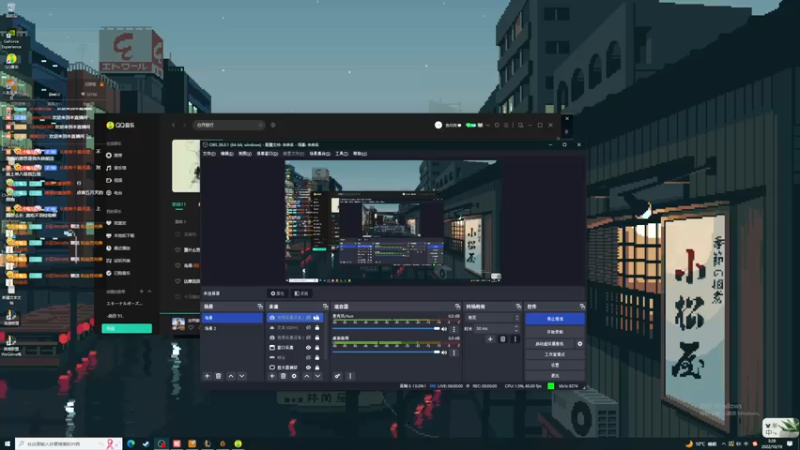Adjust transition duration spinner arrows

pyautogui.click(x=516, y=329)
